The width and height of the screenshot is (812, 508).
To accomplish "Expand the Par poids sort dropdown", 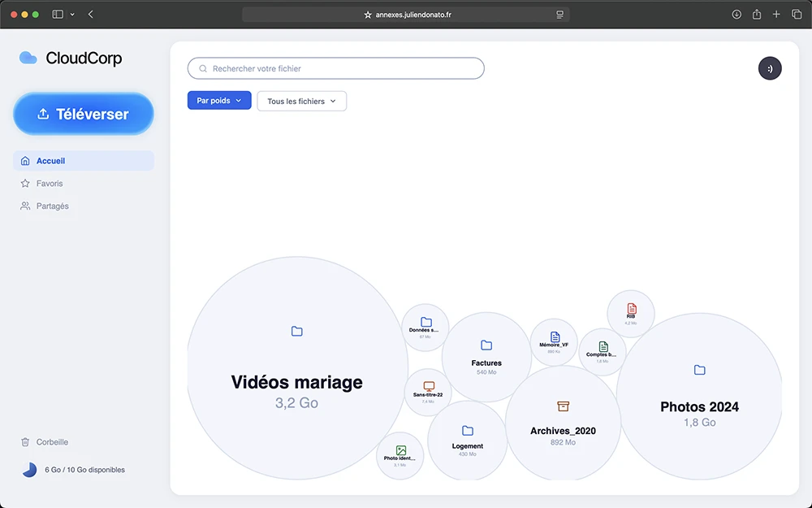I will tap(219, 101).
